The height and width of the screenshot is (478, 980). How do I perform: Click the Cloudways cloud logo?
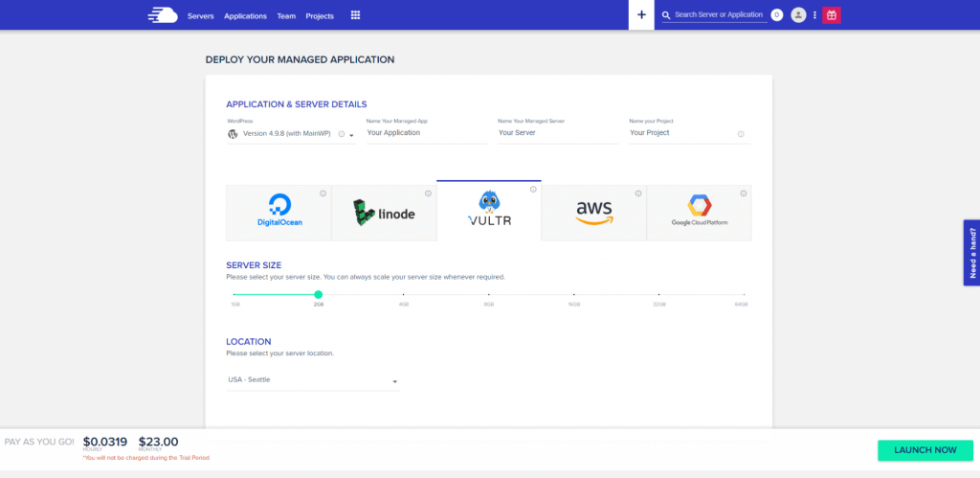(x=163, y=15)
